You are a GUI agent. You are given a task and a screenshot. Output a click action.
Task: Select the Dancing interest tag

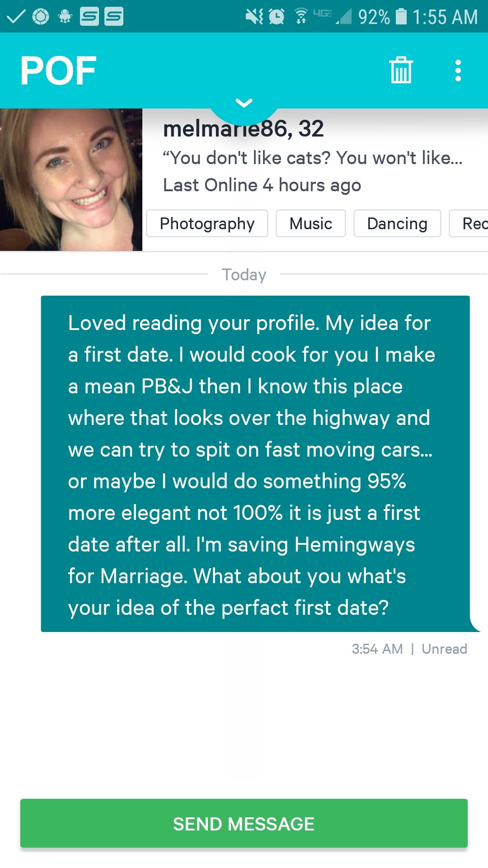point(397,223)
